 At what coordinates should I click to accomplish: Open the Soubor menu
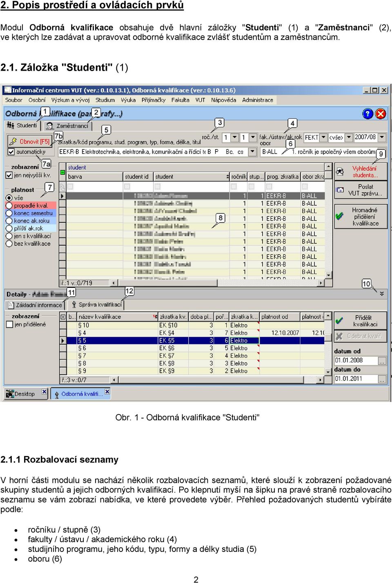(x=13, y=100)
